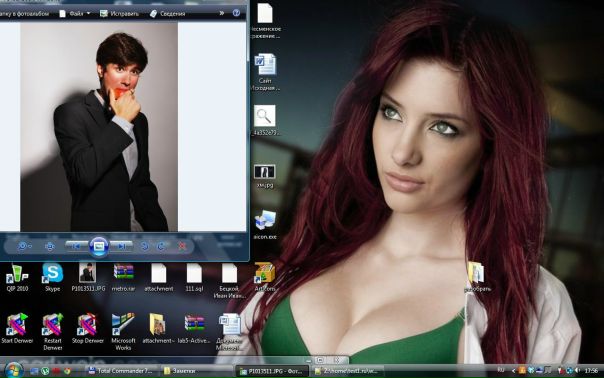Screen dimensions: 604x378
Task: Select the P1013511.JPG desktop thumbnail
Action: click(x=88, y=277)
